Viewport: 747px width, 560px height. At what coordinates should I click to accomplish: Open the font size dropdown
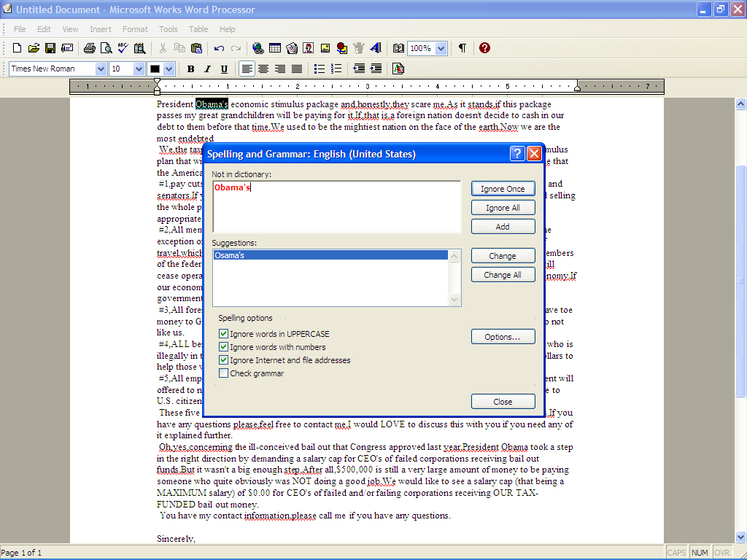137,69
